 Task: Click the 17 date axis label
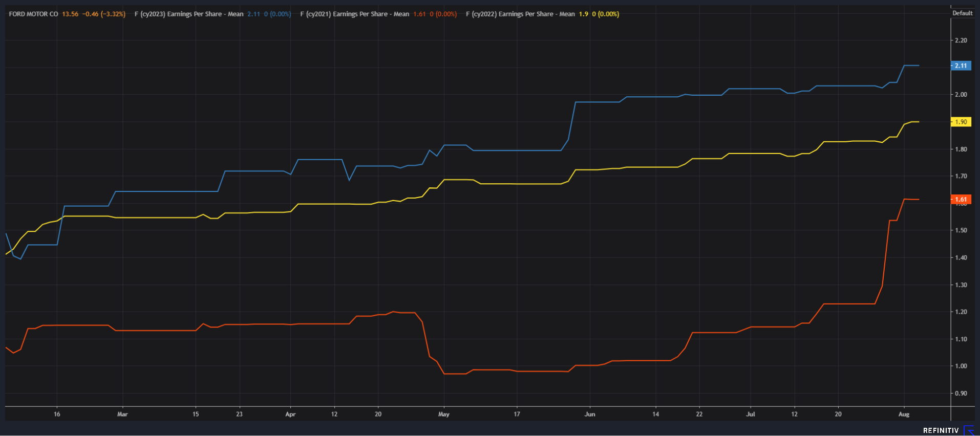pos(517,414)
